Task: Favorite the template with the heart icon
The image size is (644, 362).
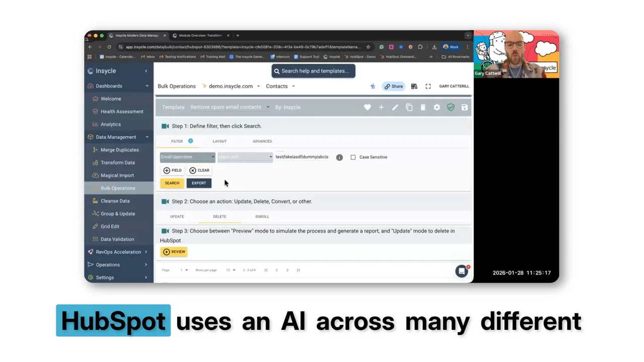Action: [367, 107]
